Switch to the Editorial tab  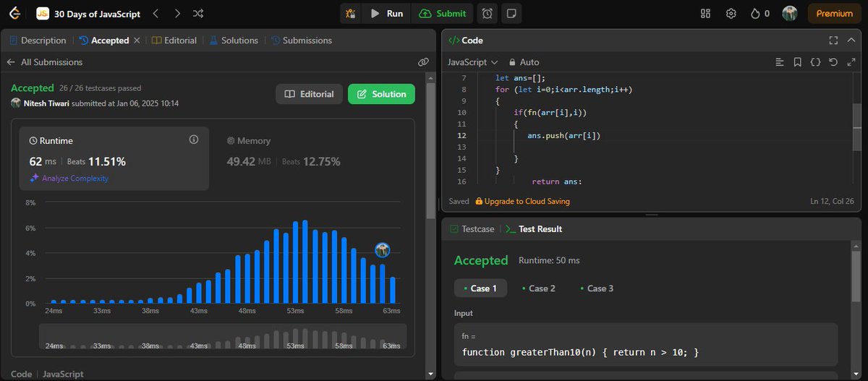174,40
